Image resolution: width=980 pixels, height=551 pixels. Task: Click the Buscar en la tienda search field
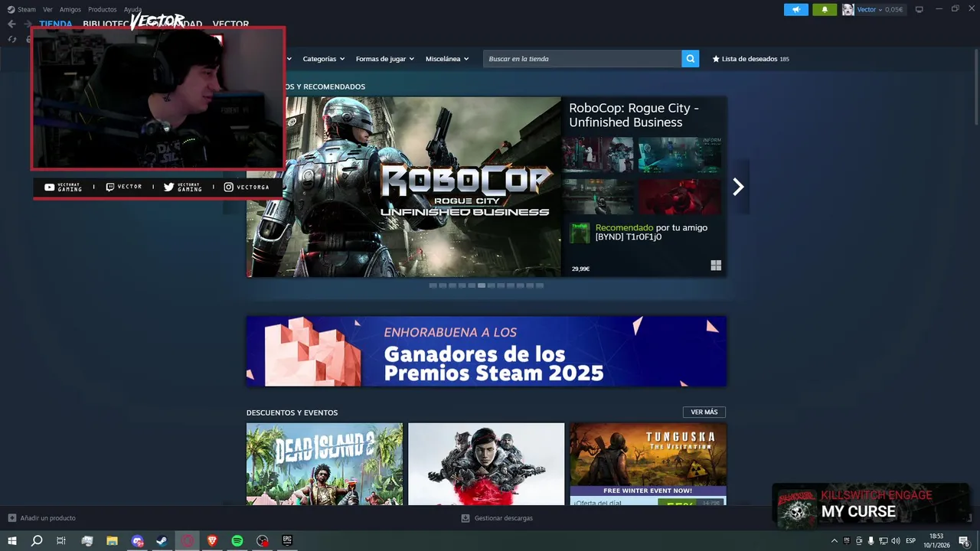[582, 59]
